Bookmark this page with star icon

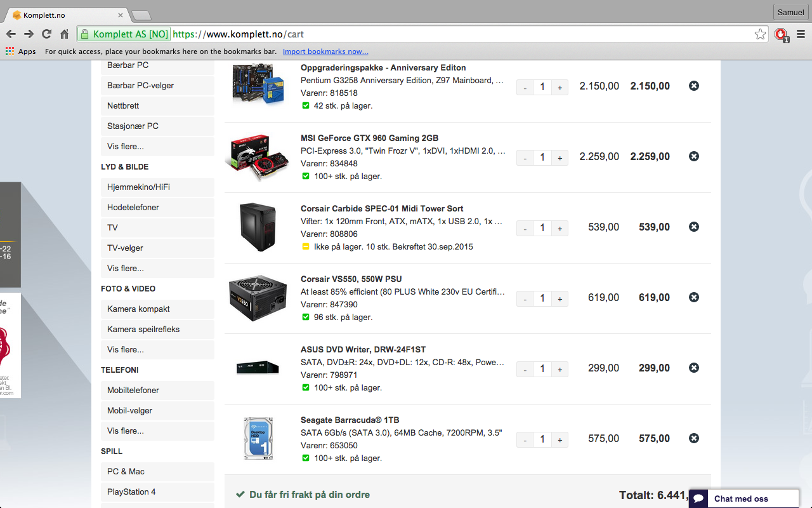(x=761, y=34)
